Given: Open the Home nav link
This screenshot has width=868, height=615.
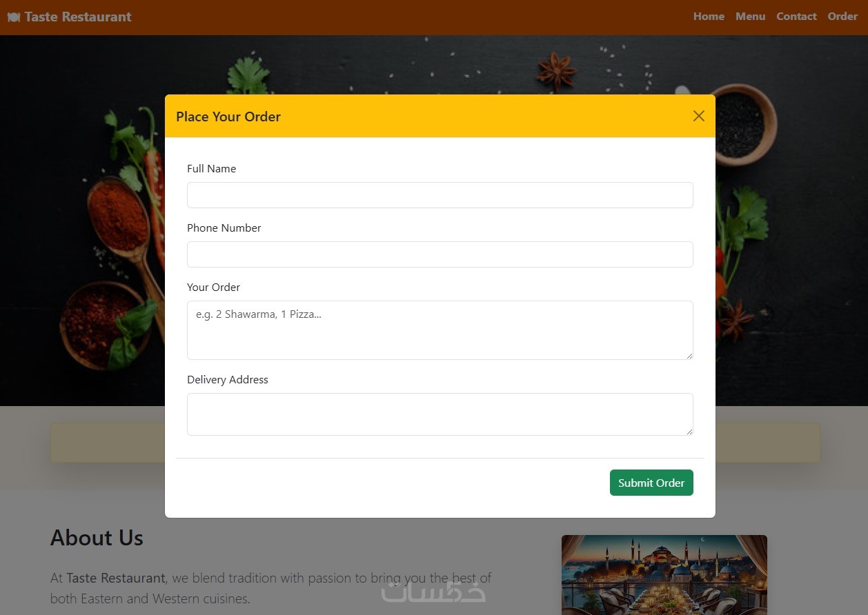Looking at the screenshot, I should pyautogui.click(x=709, y=17).
